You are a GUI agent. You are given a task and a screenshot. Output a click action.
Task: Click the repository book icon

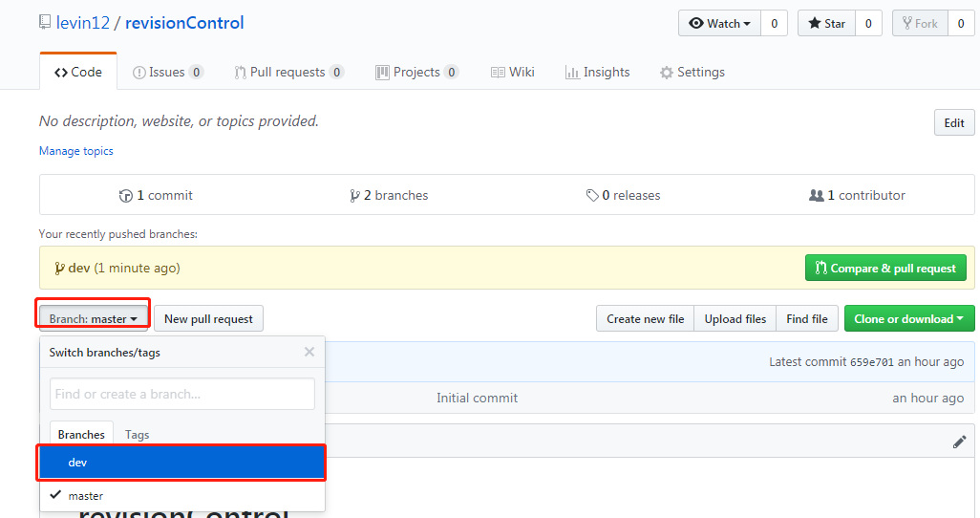pos(45,23)
